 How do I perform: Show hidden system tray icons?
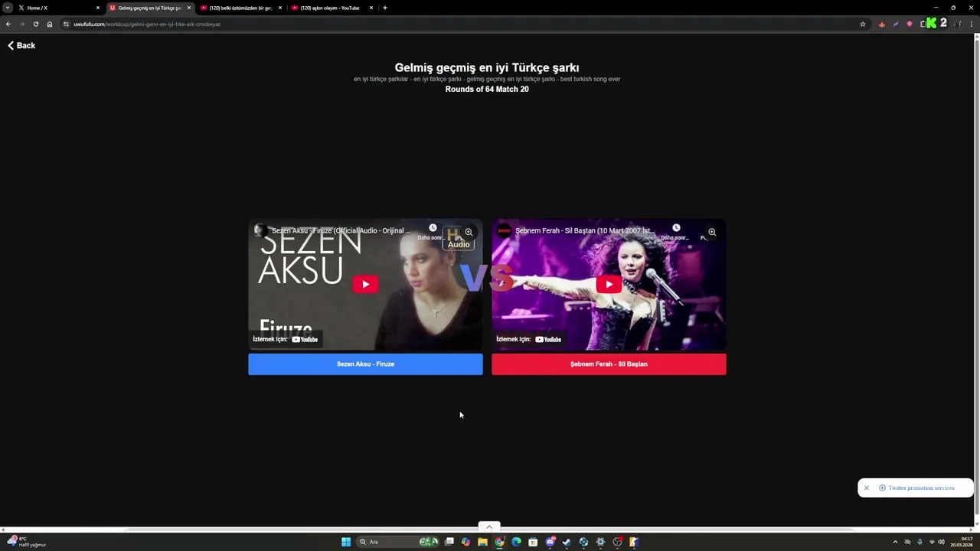pyautogui.click(x=895, y=542)
